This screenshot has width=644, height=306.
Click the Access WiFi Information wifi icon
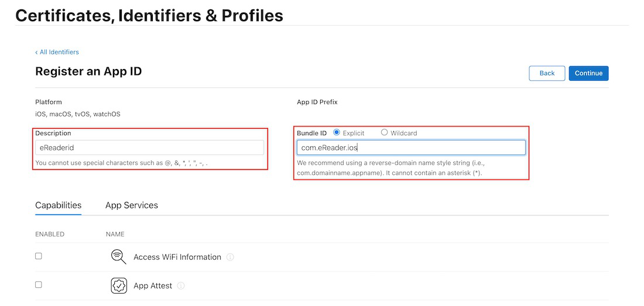tap(119, 257)
